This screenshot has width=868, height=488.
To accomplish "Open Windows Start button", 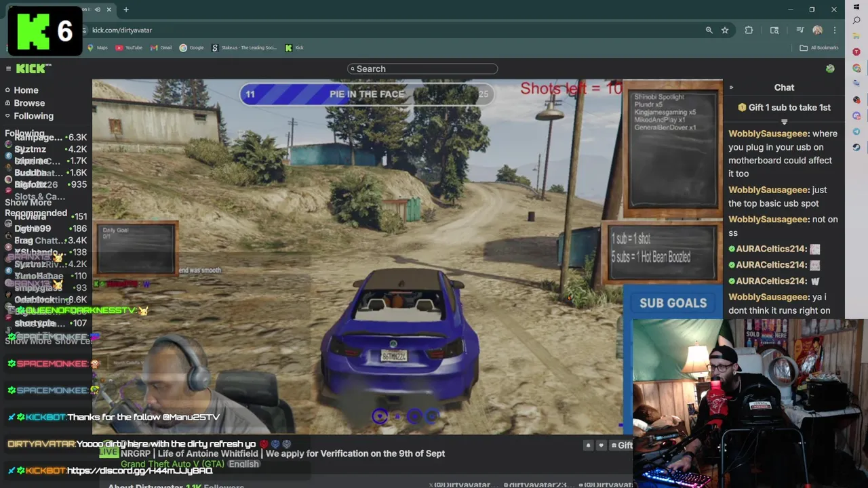I will click(856, 7).
